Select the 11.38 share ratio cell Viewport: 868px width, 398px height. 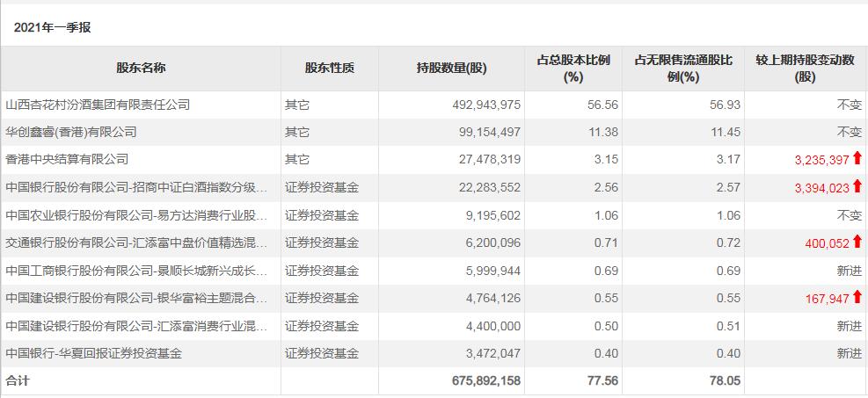tap(603, 132)
